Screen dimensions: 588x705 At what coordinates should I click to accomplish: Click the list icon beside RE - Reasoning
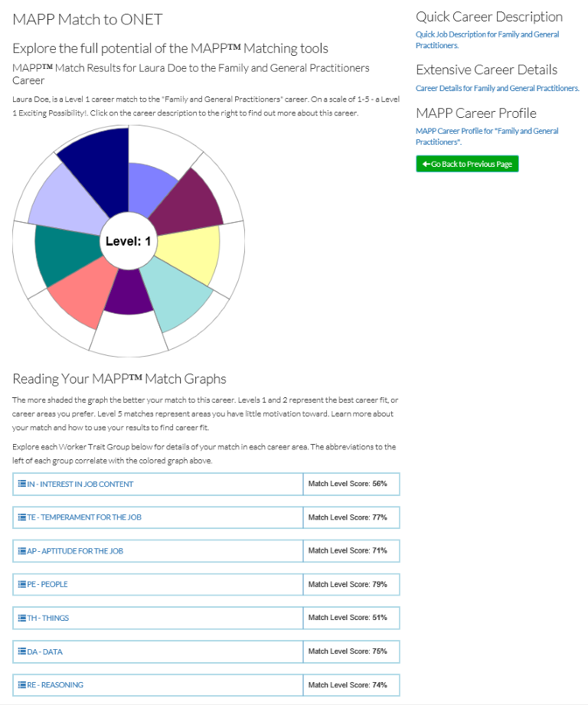(21, 685)
